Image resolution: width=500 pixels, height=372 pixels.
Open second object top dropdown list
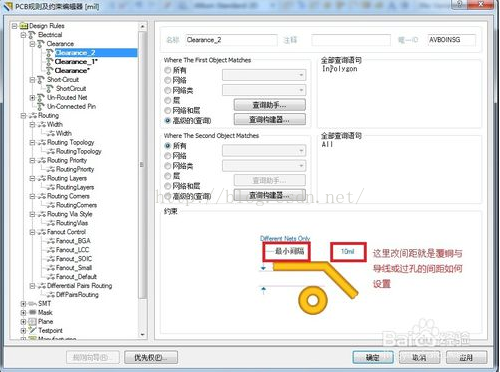coord(264,151)
